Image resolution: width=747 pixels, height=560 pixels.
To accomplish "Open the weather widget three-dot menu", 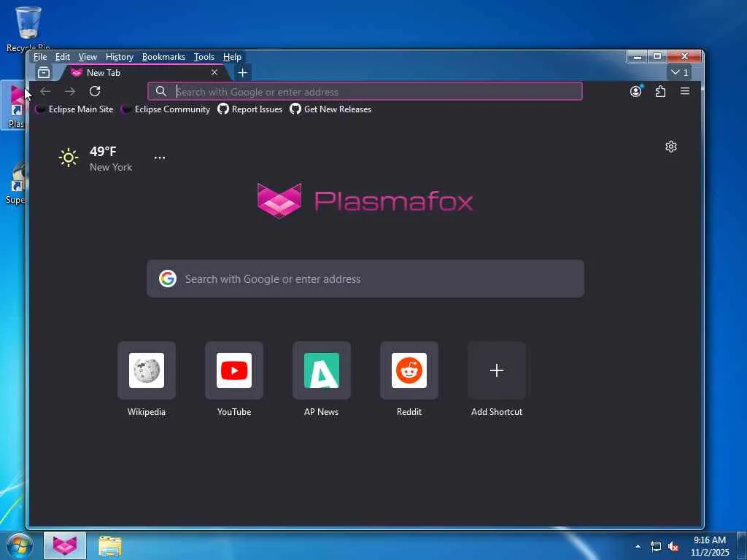I will (160, 157).
